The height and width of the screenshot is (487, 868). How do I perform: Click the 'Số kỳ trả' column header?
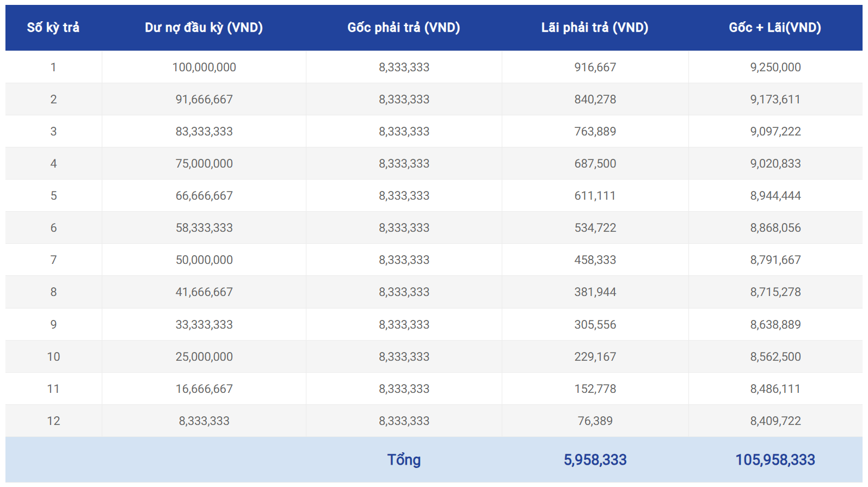point(53,27)
